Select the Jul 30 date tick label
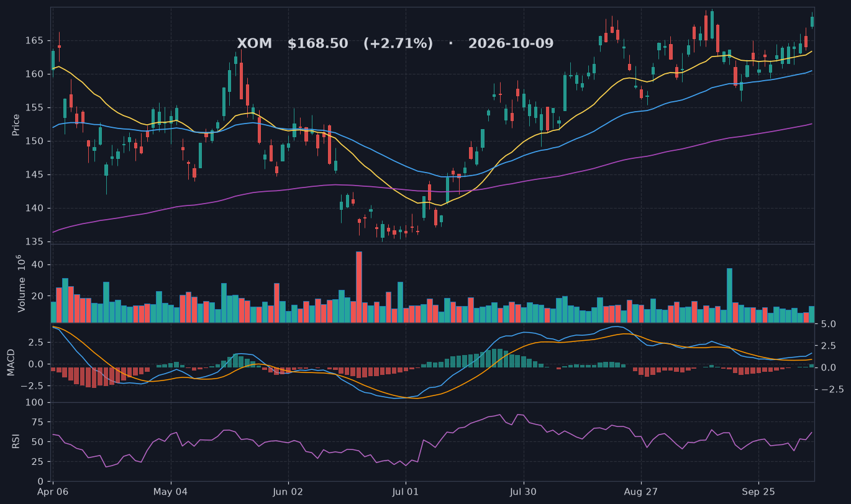The width and height of the screenshot is (851, 504). [x=524, y=492]
